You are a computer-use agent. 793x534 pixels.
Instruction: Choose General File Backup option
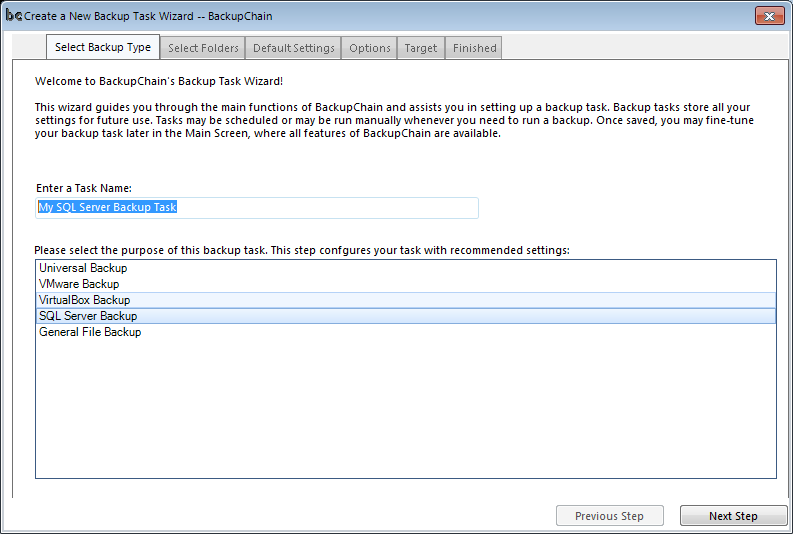pyautogui.click(x=406, y=332)
